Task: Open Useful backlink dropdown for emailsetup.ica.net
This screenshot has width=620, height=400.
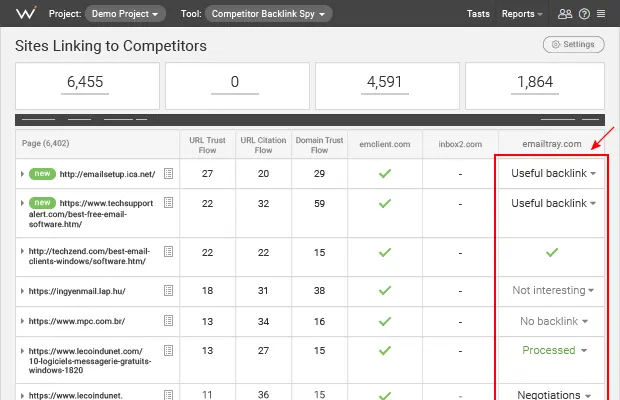Action: coord(553,173)
